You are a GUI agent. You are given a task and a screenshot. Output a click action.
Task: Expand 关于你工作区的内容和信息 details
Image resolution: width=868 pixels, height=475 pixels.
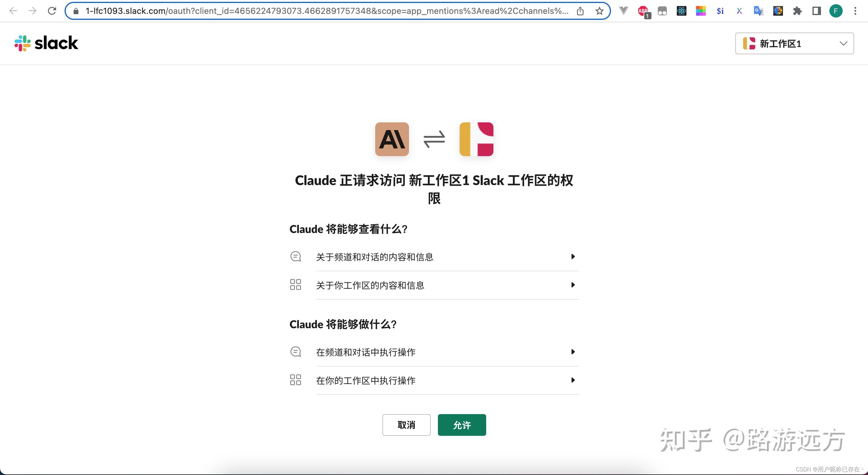coord(573,285)
